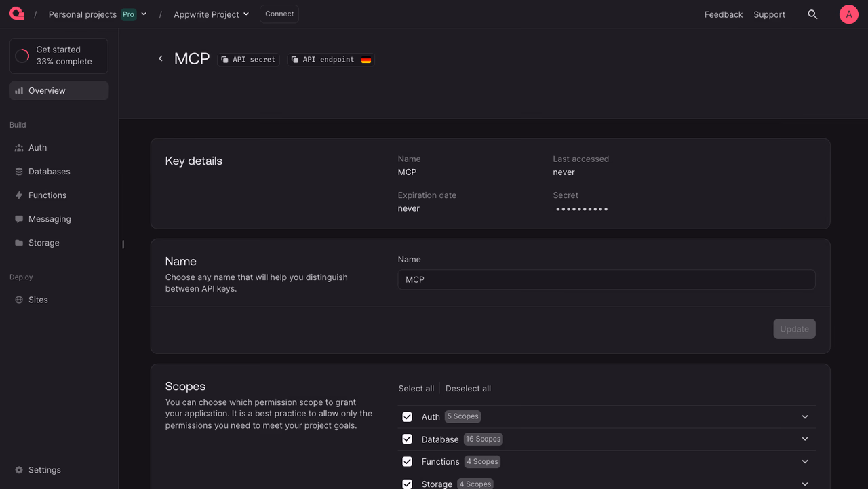This screenshot has width=868, height=489.
Task: Click the Pro plan badge
Action: point(128,14)
